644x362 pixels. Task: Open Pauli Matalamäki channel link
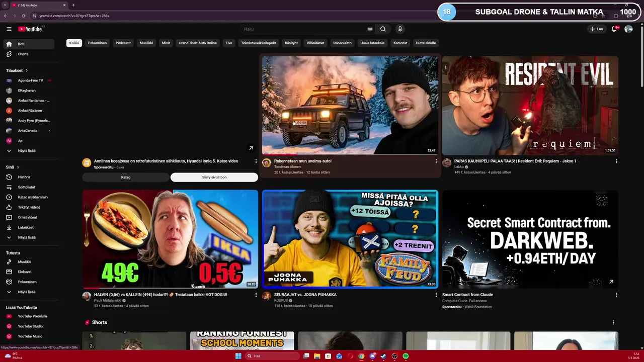tap(108, 301)
